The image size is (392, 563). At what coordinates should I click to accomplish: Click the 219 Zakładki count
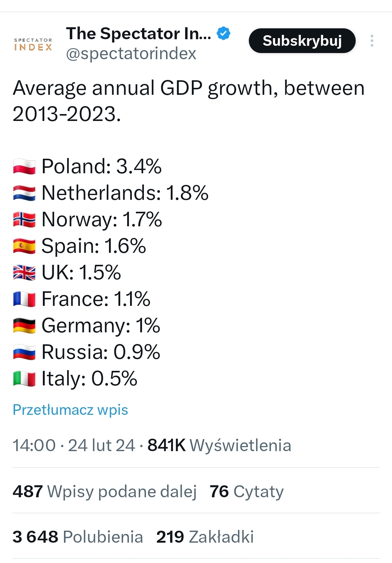[x=205, y=537]
